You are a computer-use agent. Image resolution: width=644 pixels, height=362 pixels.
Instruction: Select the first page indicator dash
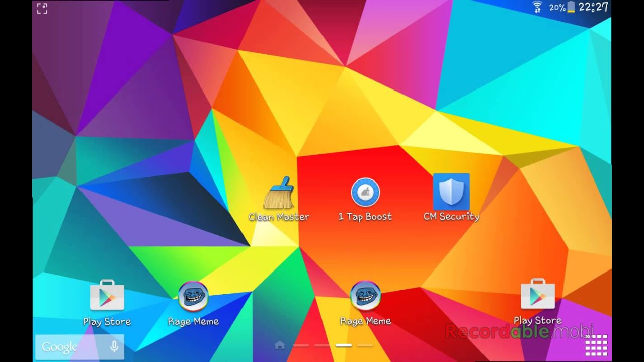(301, 345)
